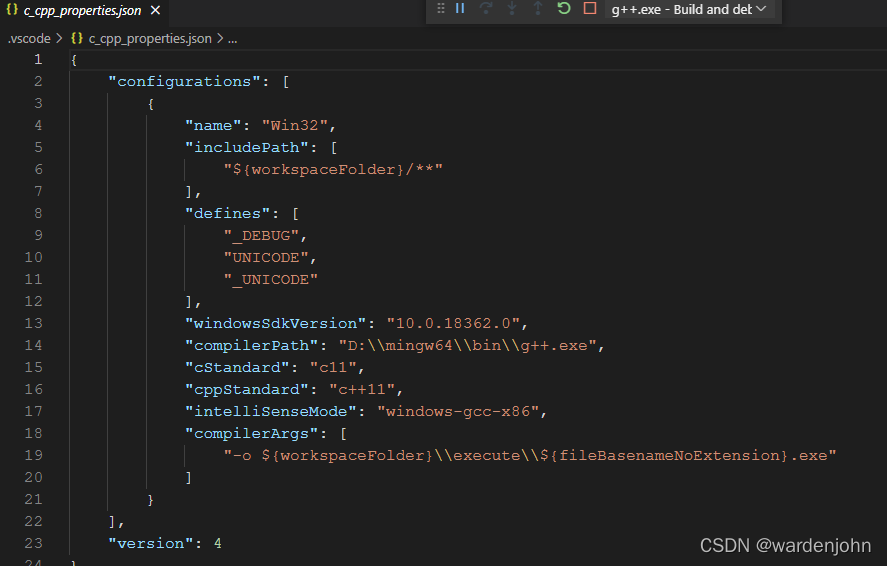Viewport: 887px width, 566px height.
Task: Click the "cStandard" key
Action: point(236,368)
